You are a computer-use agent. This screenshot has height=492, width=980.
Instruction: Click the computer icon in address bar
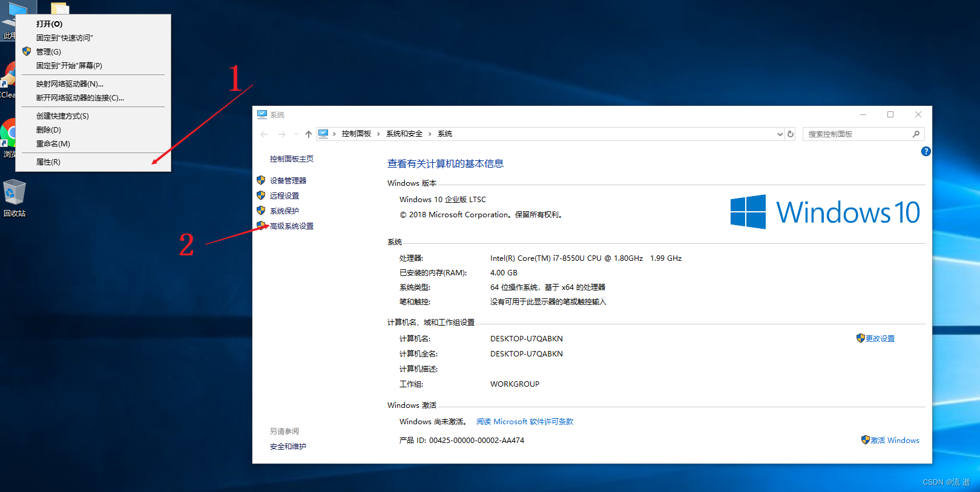[323, 134]
